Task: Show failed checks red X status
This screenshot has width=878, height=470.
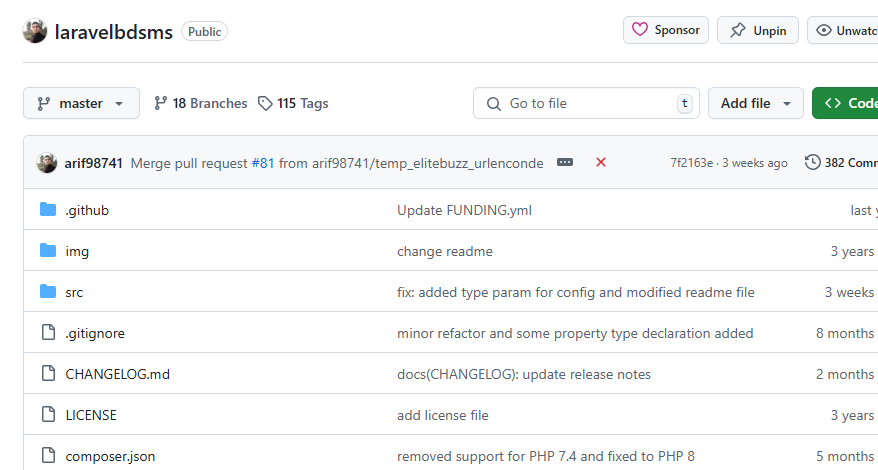Action: pyautogui.click(x=601, y=162)
